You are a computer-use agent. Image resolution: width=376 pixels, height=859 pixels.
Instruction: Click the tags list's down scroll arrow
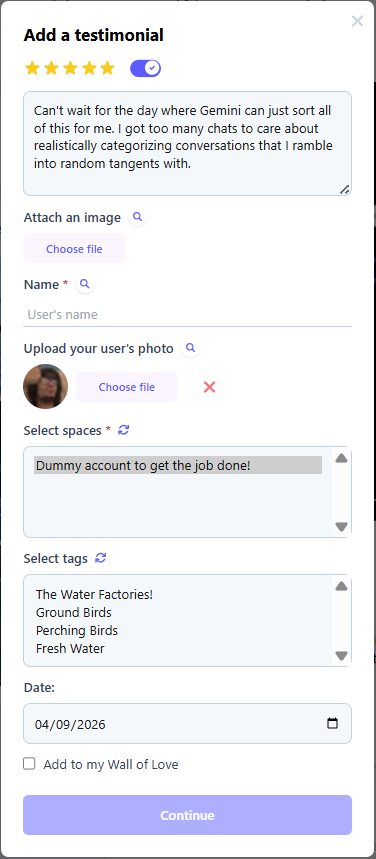point(341,655)
